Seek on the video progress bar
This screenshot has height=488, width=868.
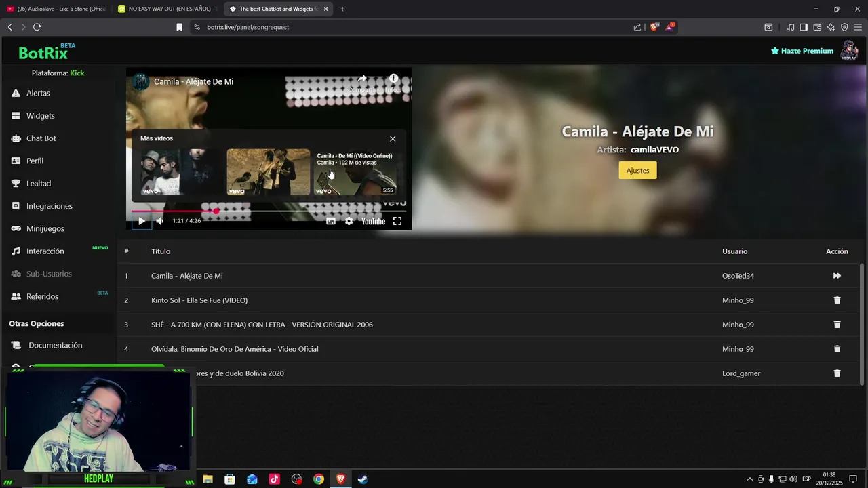269,211
